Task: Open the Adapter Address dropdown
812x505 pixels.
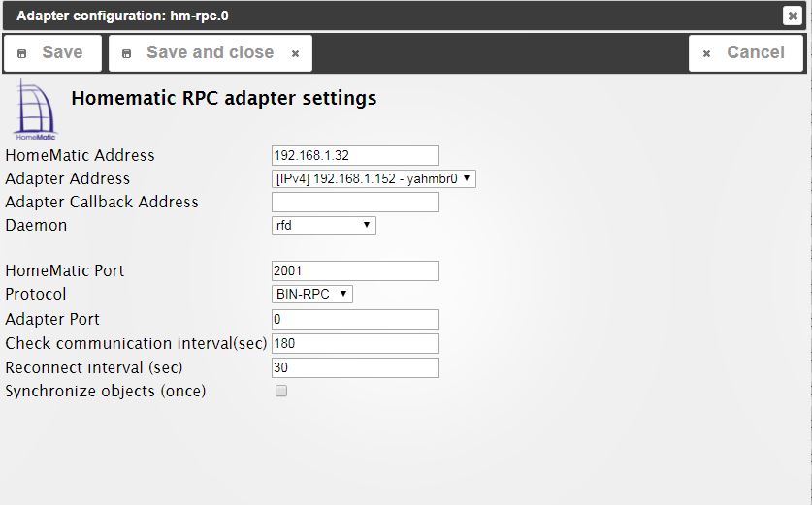Action: (374, 178)
